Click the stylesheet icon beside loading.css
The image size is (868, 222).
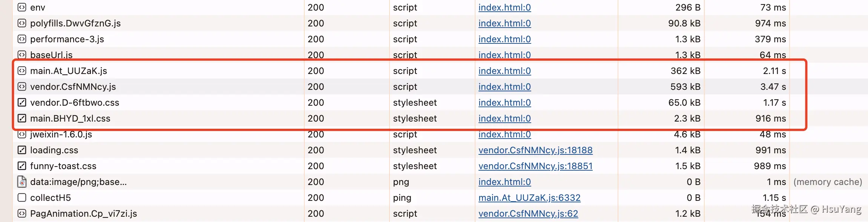[22, 150]
